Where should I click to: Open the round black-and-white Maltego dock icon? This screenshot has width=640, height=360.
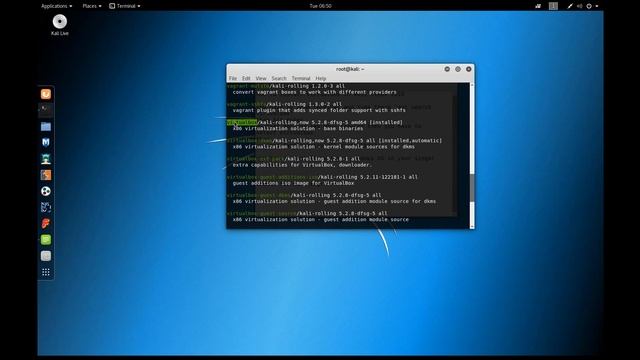pyautogui.click(x=46, y=191)
